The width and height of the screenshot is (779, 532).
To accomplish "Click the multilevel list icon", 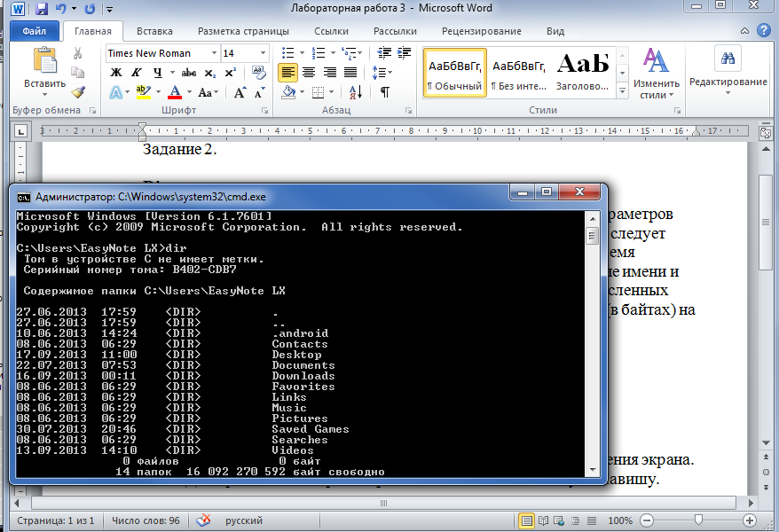I will tap(350, 52).
